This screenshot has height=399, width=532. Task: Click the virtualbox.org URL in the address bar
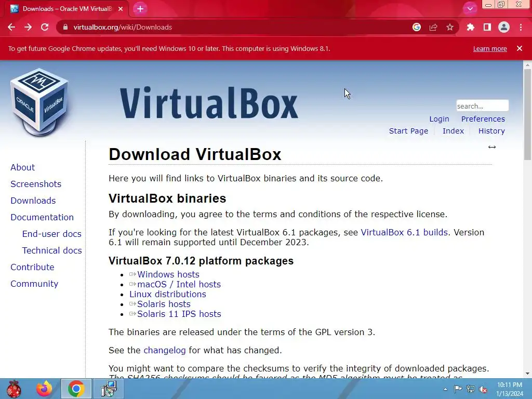pyautogui.click(x=123, y=27)
